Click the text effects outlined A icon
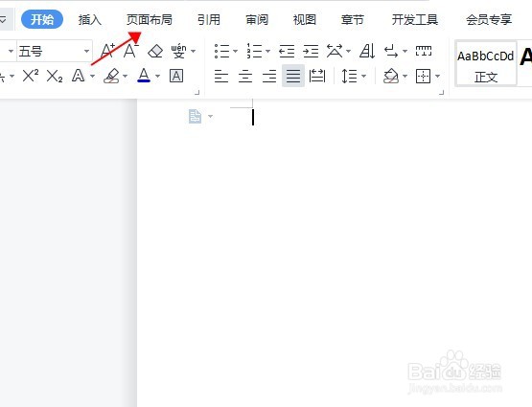 (x=78, y=76)
